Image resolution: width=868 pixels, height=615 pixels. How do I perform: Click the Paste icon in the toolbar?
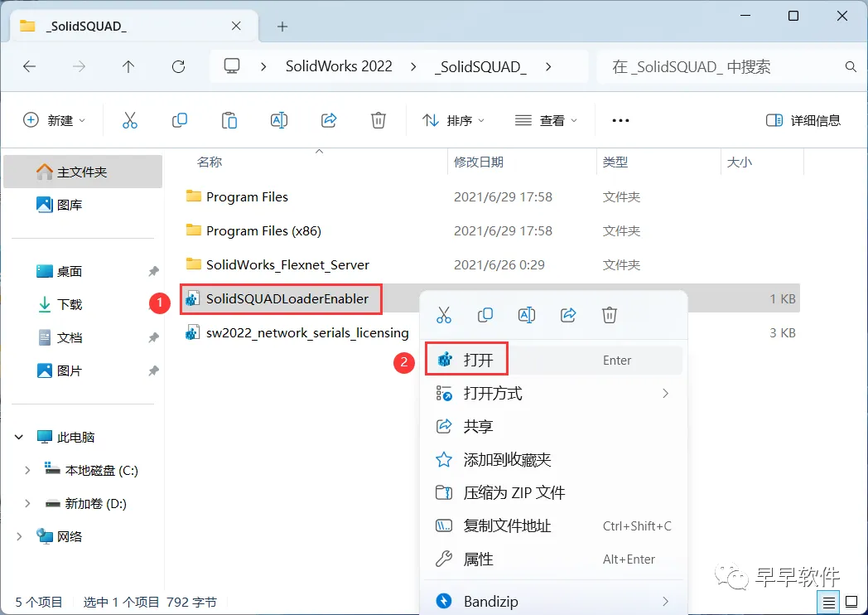click(x=229, y=120)
